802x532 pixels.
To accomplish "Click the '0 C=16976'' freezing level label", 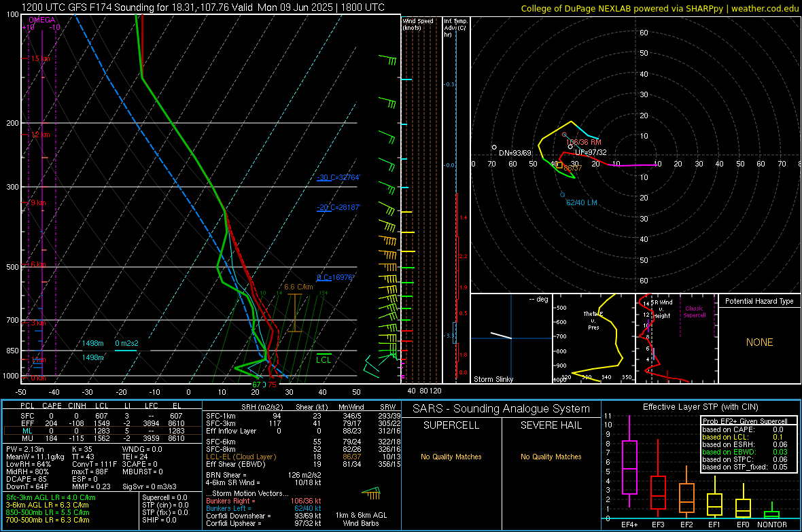I will [x=335, y=277].
